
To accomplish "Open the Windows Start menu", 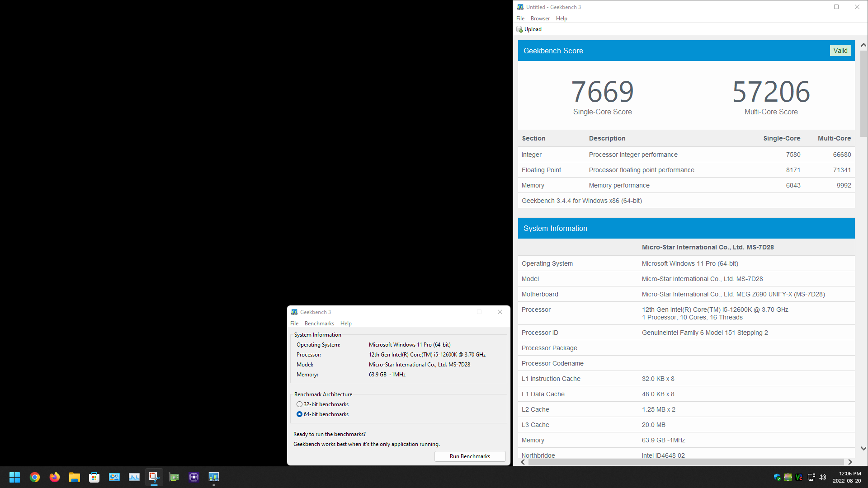I will click(14, 477).
